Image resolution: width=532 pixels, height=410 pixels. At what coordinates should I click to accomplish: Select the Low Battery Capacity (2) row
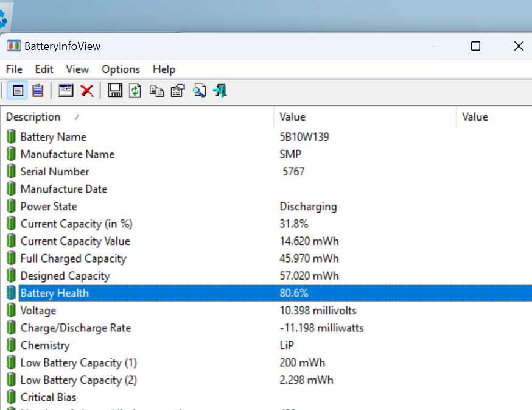(266, 380)
